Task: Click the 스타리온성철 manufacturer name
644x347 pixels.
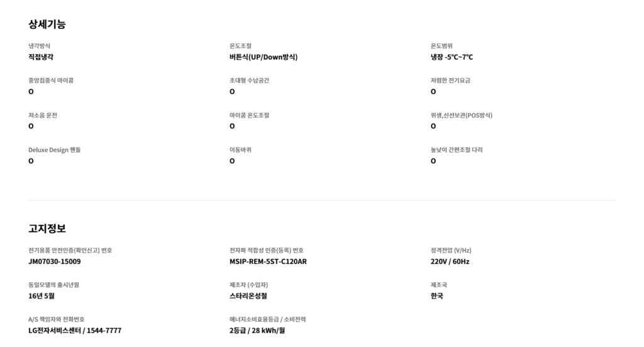Action: point(248,296)
